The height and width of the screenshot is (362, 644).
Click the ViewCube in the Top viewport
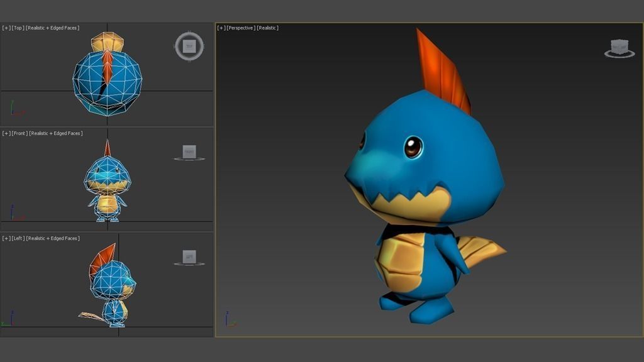[189, 47]
